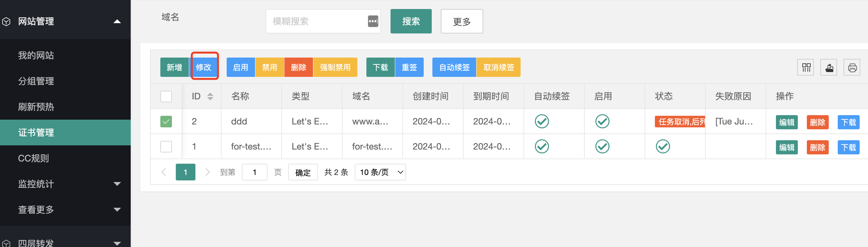Click the 任务取消 status badge

click(680, 122)
